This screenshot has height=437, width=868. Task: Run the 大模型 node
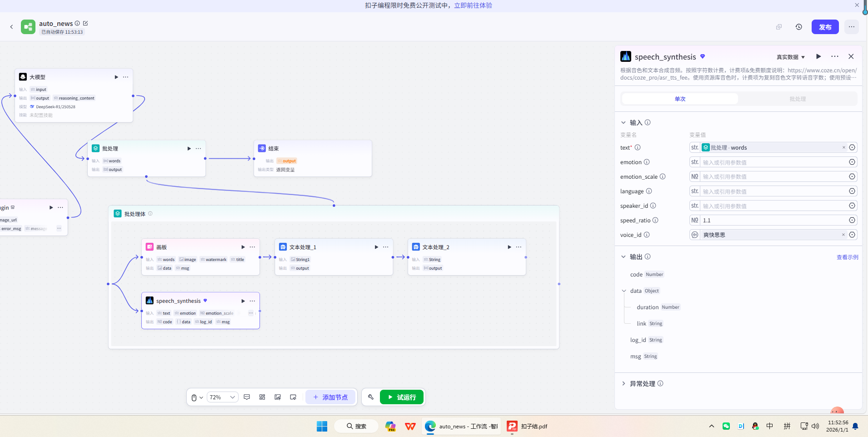(116, 77)
